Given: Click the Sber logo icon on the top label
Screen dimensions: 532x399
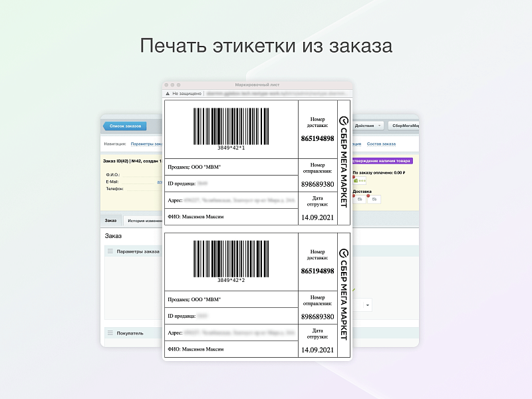Looking at the screenshot, I should point(344,120).
